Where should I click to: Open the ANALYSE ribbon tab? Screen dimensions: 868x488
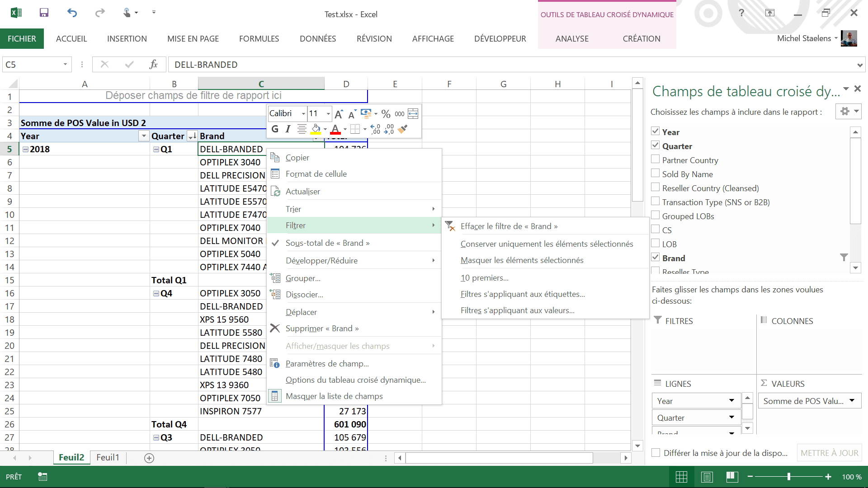[x=572, y=39]
